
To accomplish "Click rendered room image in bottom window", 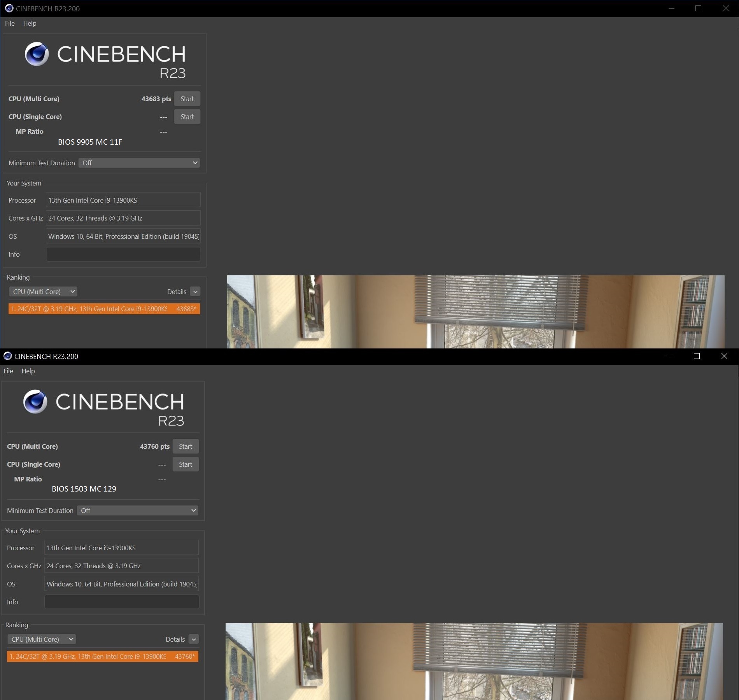I will point(474,661).
